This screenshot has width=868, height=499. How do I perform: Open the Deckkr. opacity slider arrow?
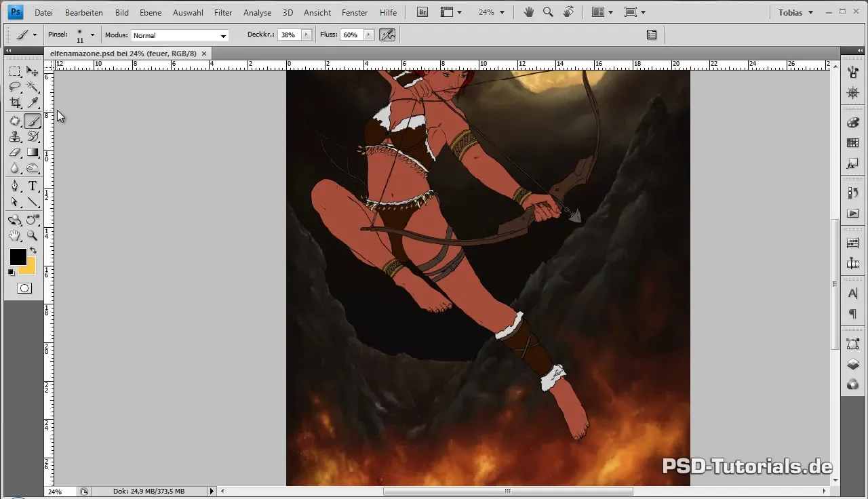307,35
